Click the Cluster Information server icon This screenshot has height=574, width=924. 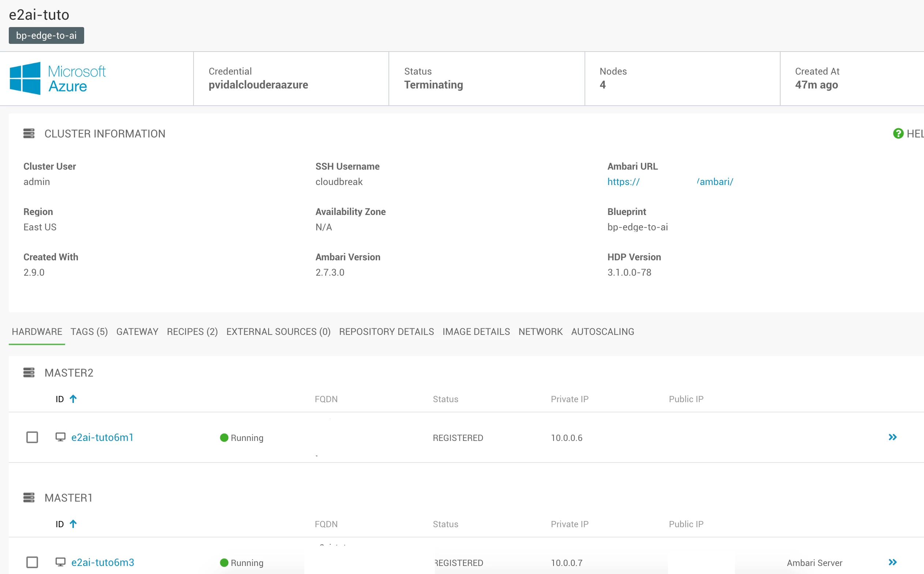[29, 134]
